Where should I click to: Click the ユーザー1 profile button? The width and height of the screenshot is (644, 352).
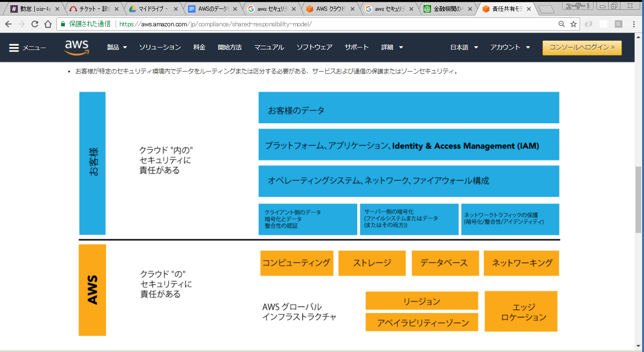(x=578, y=5)
